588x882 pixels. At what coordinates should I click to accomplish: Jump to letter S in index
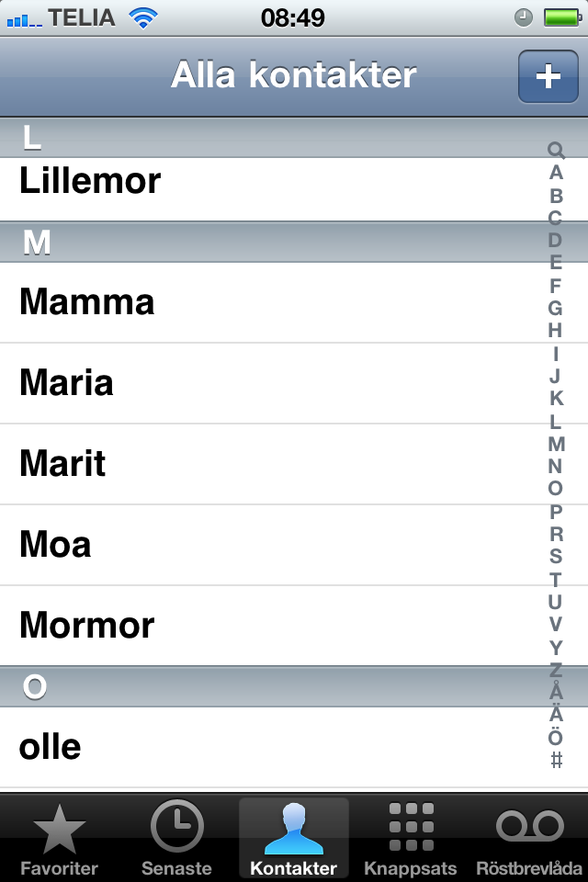click(555, 556)
